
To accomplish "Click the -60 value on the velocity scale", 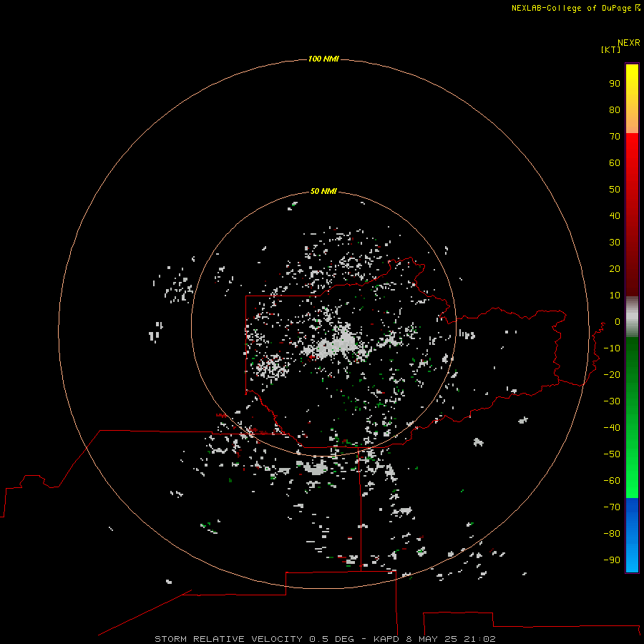I will pyautogui.click(x=612, y=481).
